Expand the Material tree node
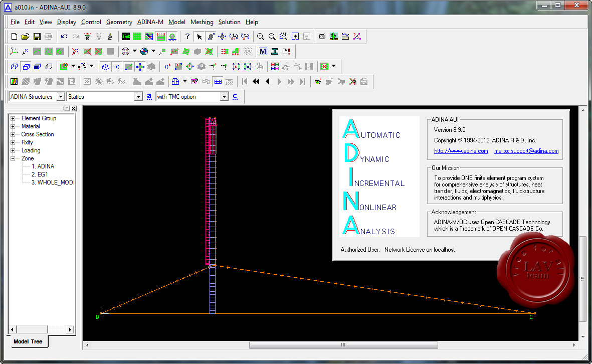Viewport: 592px width, 364px height. 13,126
